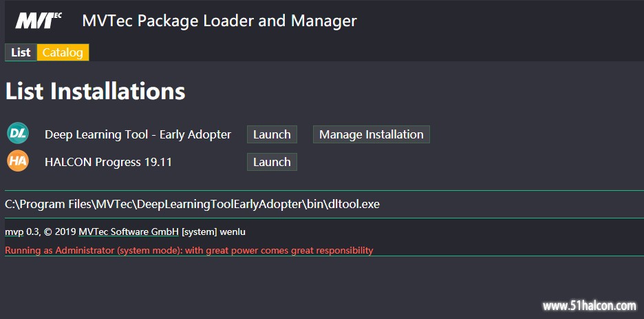The image size is (644, 319).
Task: Click the [system] wenlu footer text
Action: [x=213, y=232]
